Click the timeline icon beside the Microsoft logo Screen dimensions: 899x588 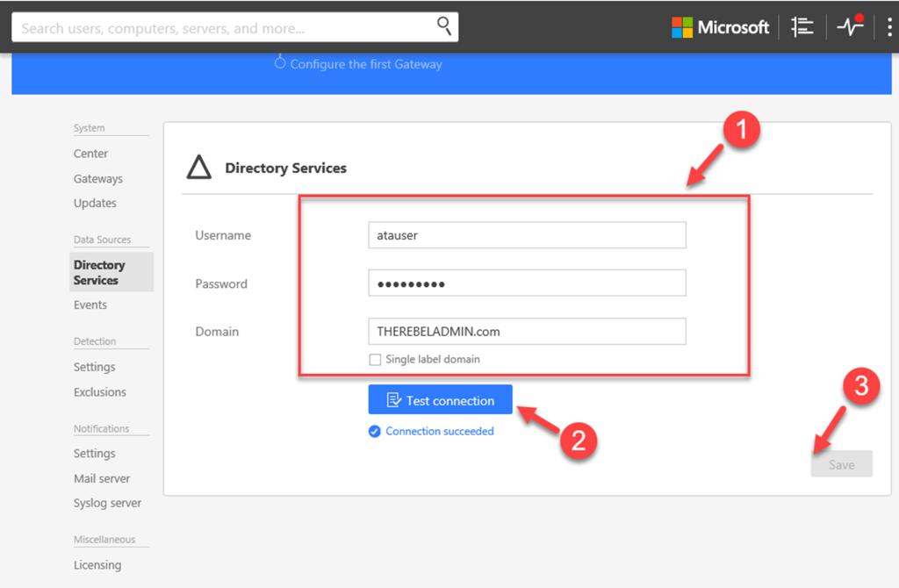[802, 27]
